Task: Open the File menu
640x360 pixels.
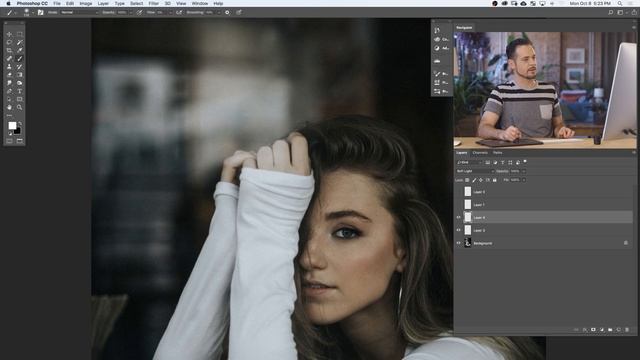Action: [x=57, y=3]
